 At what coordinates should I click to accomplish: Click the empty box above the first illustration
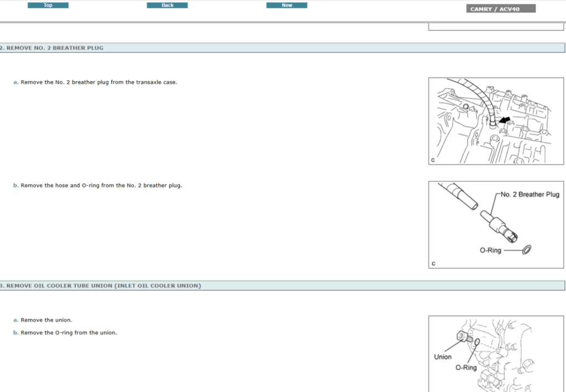pos(495,27)
